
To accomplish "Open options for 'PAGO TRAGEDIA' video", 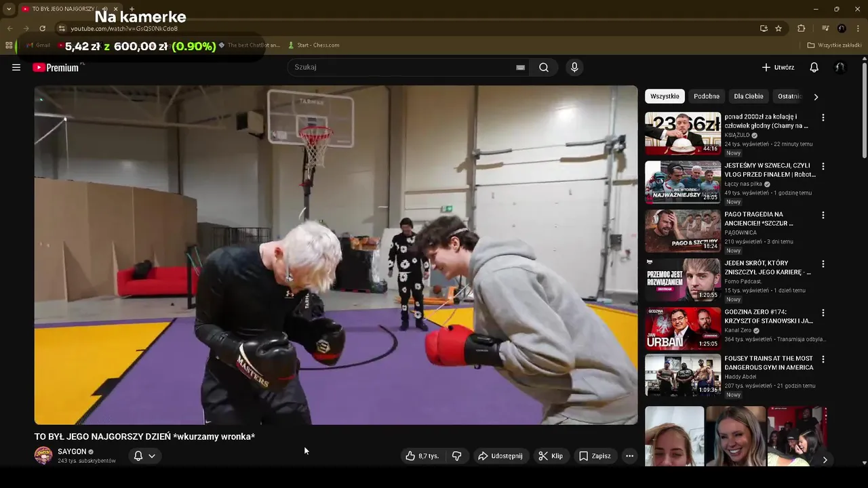I will 823,215.
